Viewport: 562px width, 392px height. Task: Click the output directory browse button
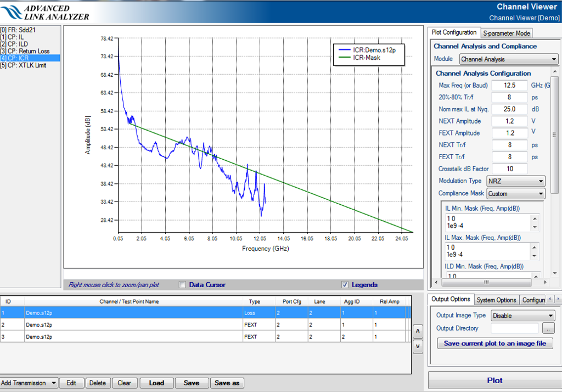[x=548, y=328]
